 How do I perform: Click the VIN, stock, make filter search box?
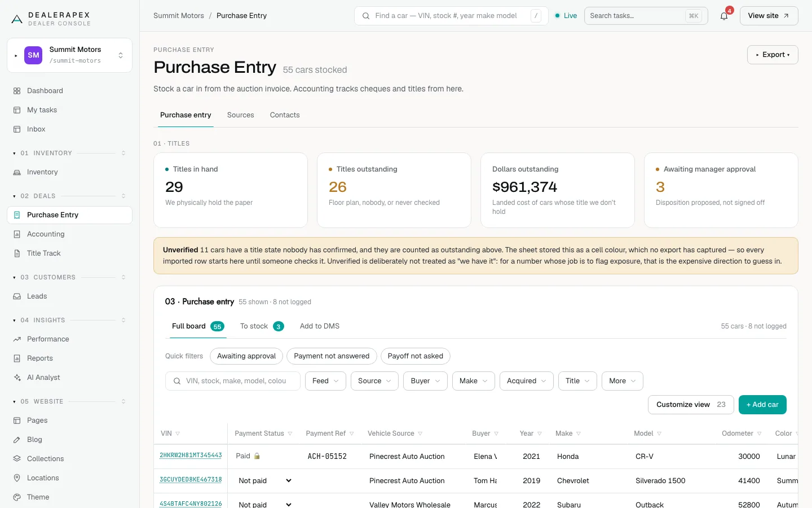(x=233, y=381)
